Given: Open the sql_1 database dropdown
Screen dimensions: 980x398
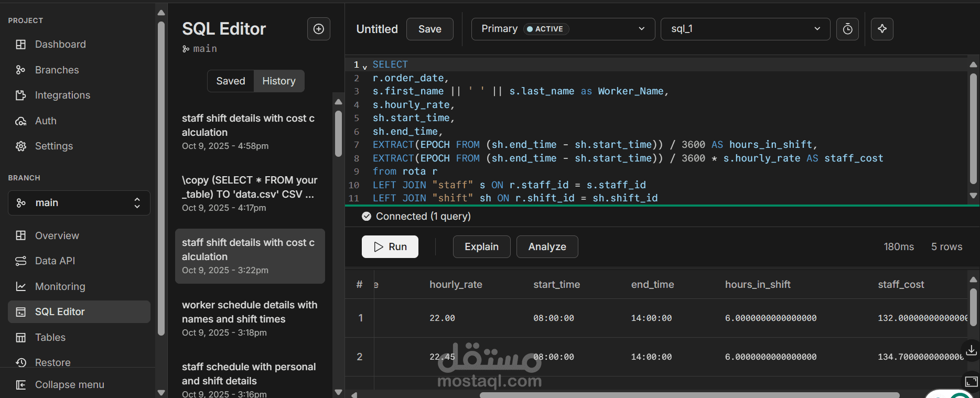Looking at the screenshot, I should pos(746,29).
